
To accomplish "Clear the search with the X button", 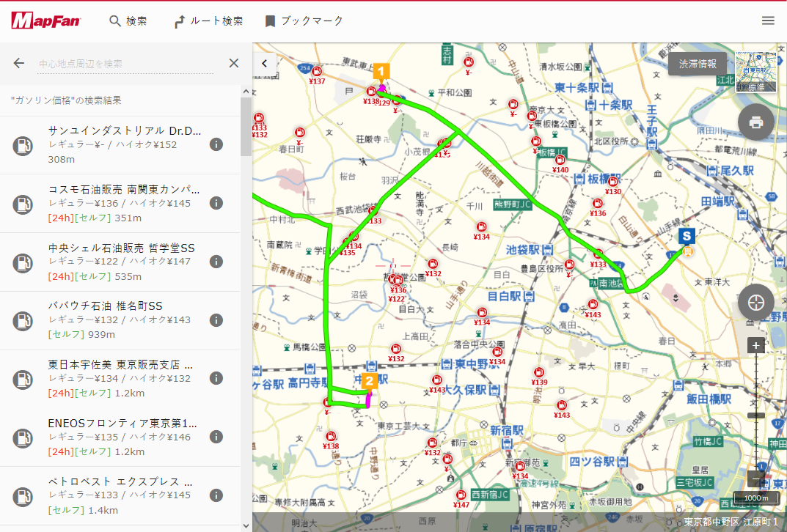I will 234,63.
